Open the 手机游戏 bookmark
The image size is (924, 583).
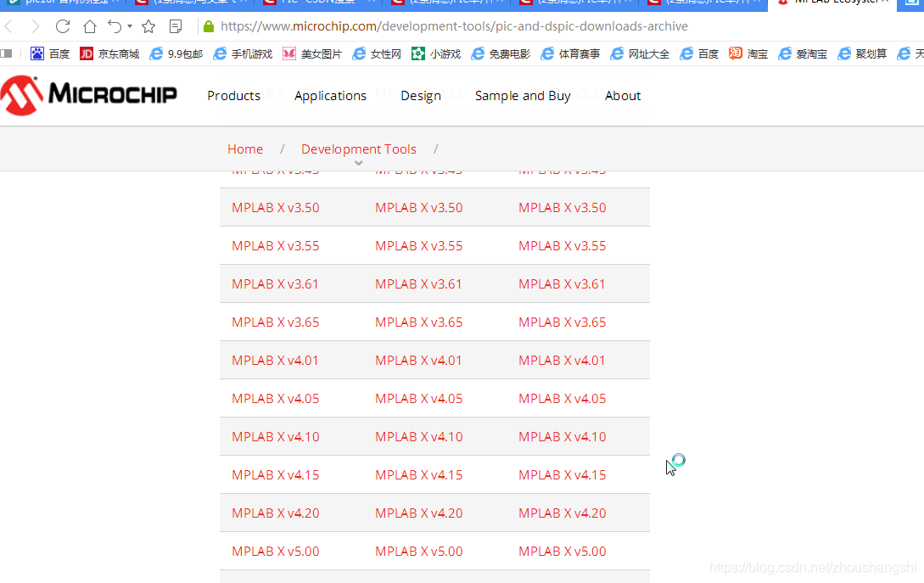pos(242,53)
